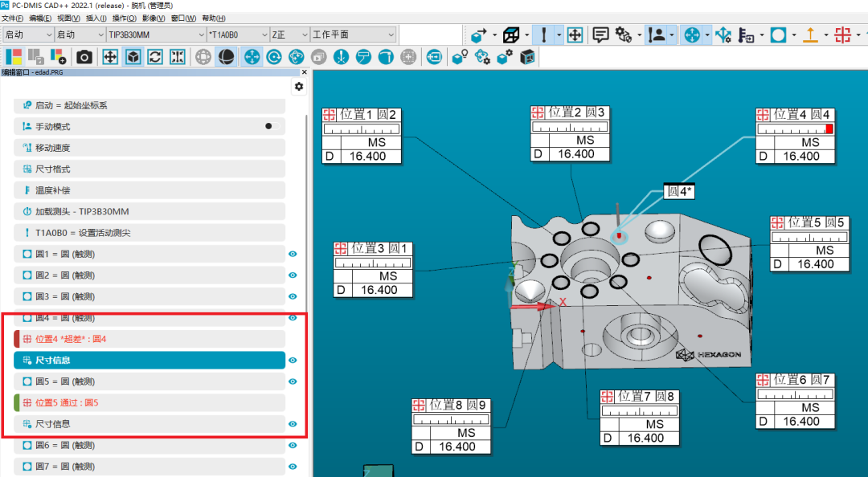868x477 pixels.
Task: Click the camera snapshot icon in toolbar
Action: click(x=84, y=56)
